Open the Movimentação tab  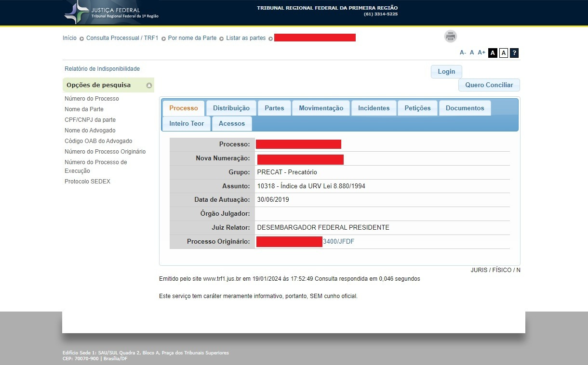321,108
